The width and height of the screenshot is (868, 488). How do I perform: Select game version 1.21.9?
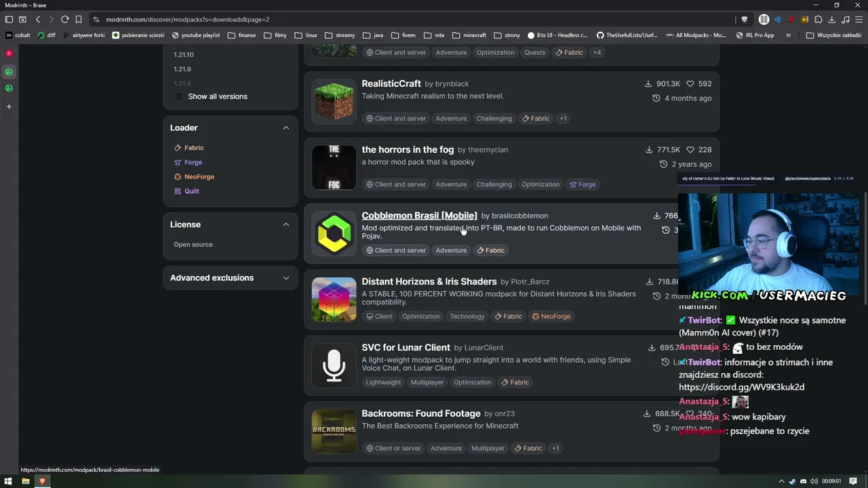coord(182,69)
